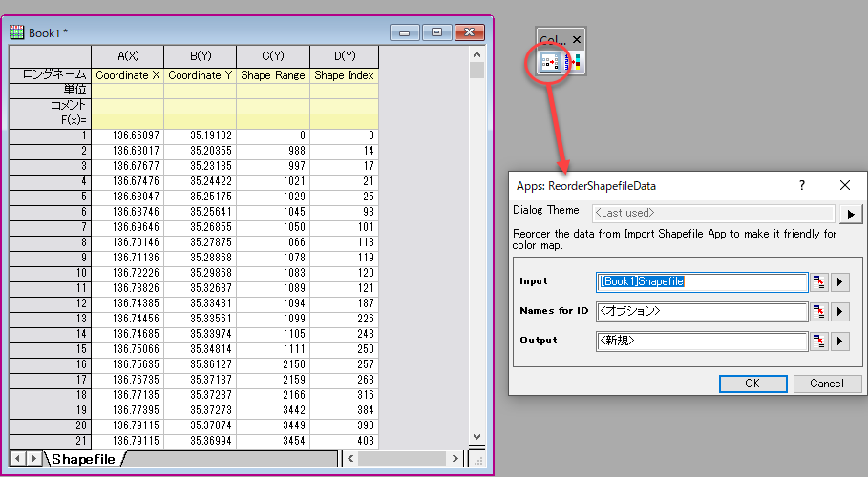Click cell with value 35.20355

click(201, 151)
